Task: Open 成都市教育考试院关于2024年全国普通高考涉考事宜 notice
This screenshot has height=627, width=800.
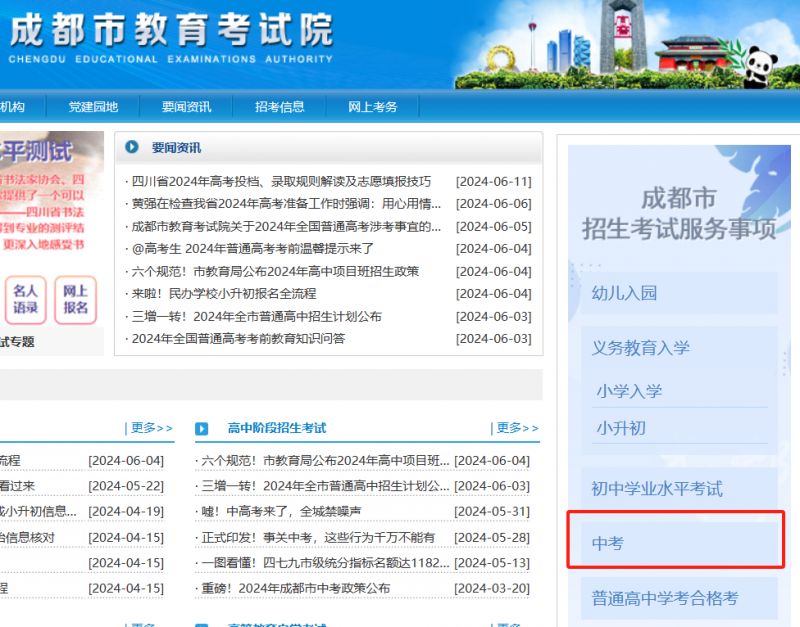Action: [x=286, y=227]
